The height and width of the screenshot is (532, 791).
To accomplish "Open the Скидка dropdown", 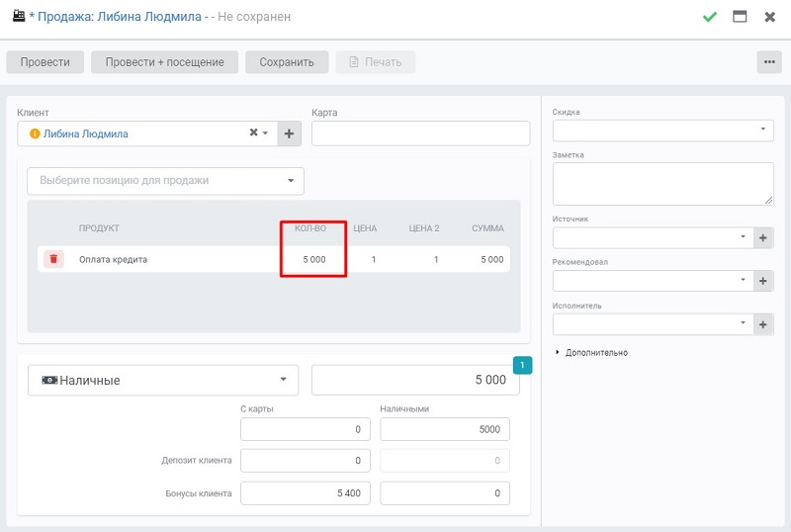I will pyautogui.click(x=662, y=131).
